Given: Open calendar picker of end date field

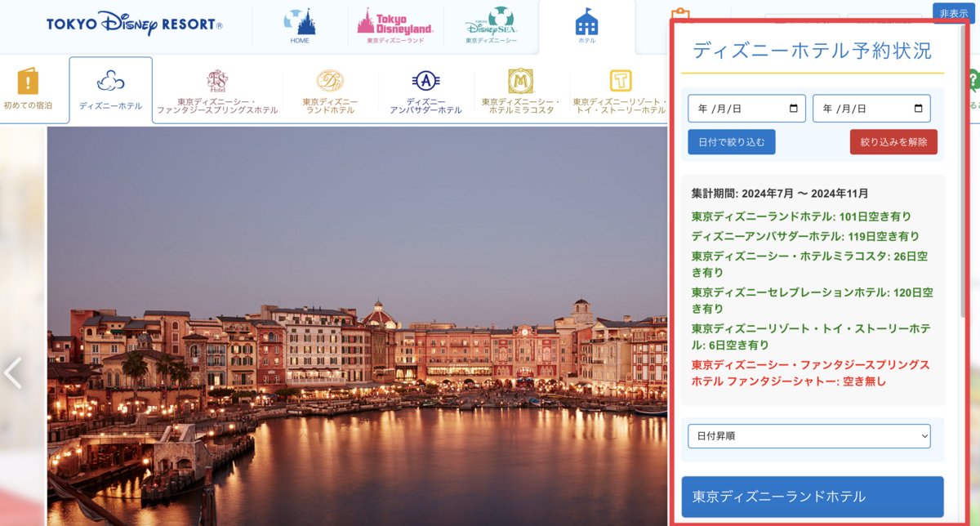Looking at the screenshot, I should (919, 109).
